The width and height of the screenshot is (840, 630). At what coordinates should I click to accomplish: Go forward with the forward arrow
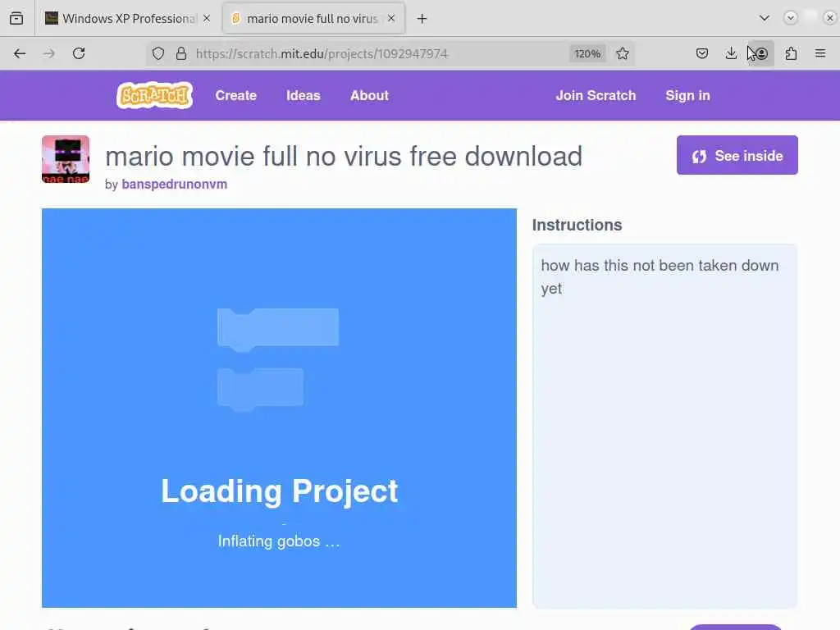[48, 53]
